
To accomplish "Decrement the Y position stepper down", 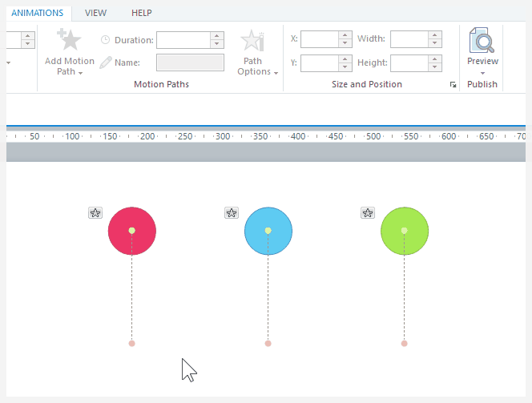I will click(x=345, y=67).
